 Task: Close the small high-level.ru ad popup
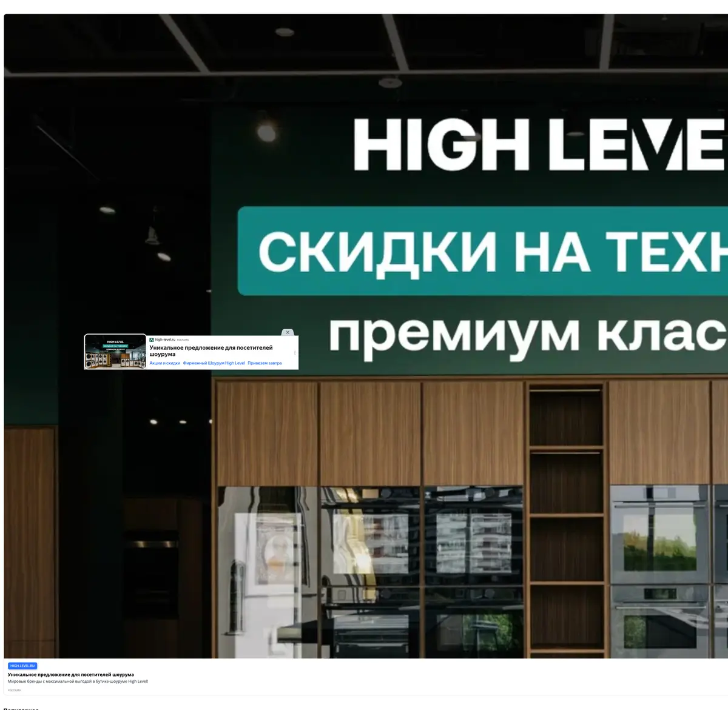click(288, 332)
